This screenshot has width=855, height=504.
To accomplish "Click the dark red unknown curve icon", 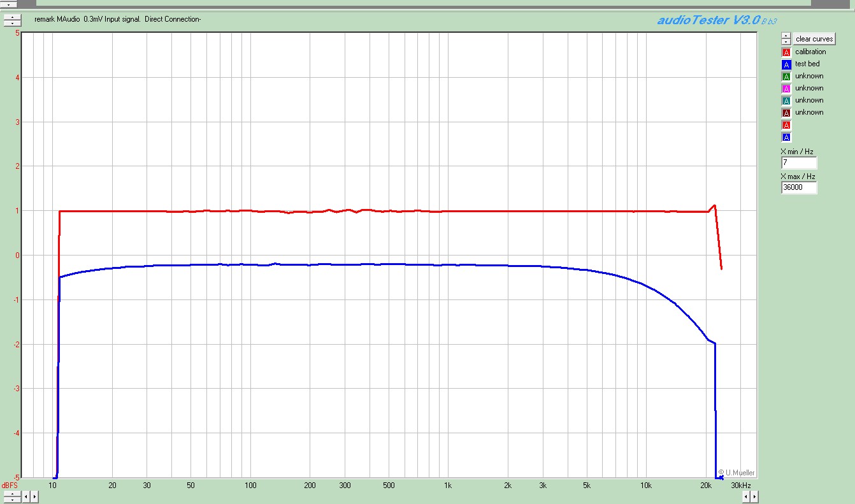I will point(786,113).
